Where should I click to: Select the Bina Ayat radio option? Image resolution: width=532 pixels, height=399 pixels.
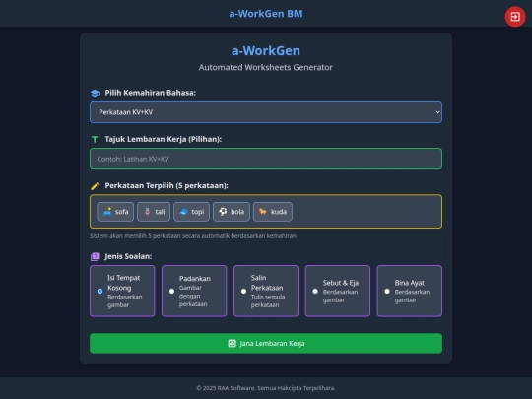387,291
